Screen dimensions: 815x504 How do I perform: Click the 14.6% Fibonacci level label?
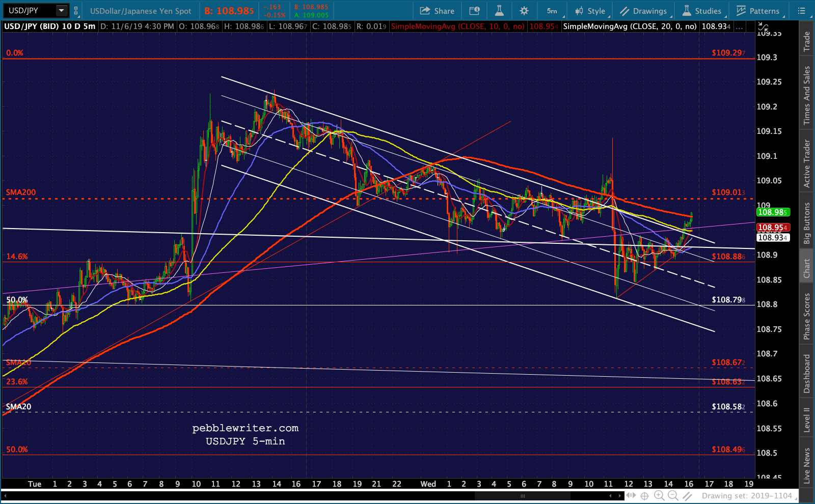pyautogui.click(x=17, y=257)
